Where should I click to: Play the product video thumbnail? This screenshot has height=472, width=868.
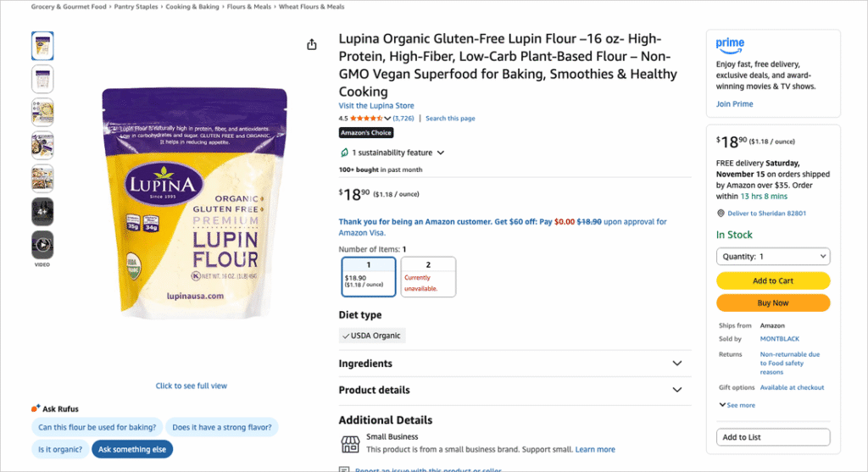pyautogui.click(x=42, y=245)
